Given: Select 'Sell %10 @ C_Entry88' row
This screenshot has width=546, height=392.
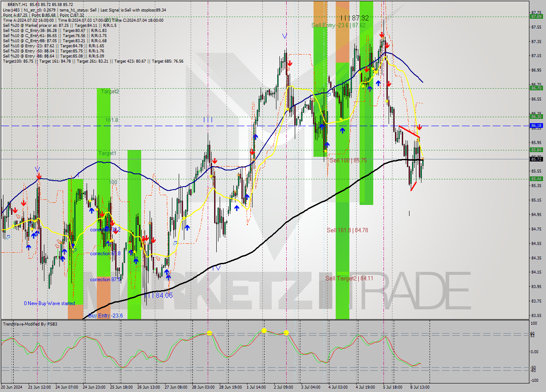Looking at the screenshot, I should coord(55,40).
